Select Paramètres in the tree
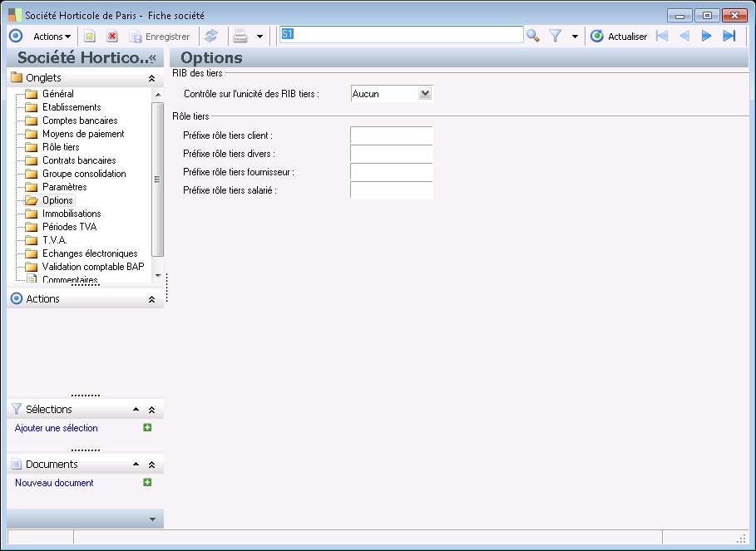756x551 pixels. coord(65,187)
